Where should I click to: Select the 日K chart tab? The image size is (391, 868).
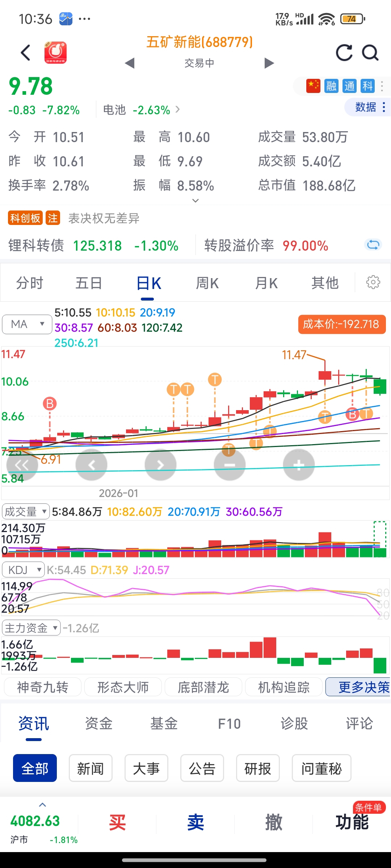point(148,283)
